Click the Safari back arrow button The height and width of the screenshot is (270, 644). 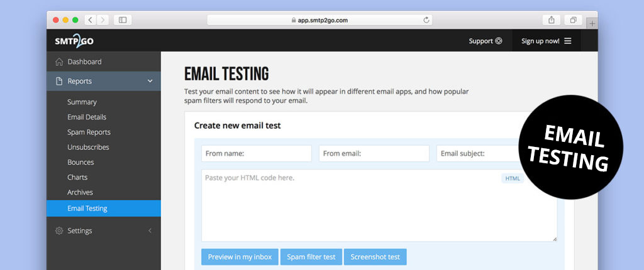[x=91, y=19]
